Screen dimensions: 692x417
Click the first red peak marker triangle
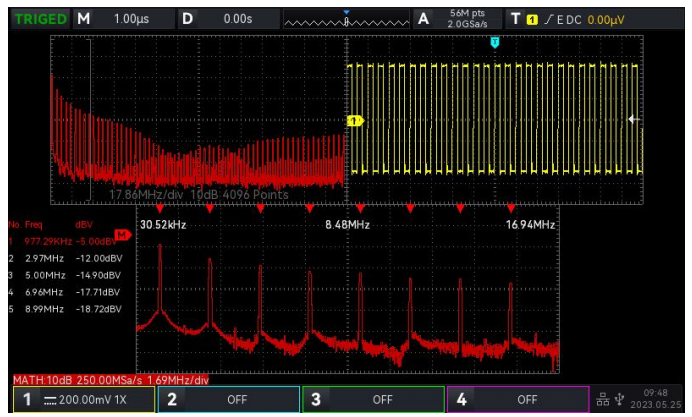pos(160,208)
